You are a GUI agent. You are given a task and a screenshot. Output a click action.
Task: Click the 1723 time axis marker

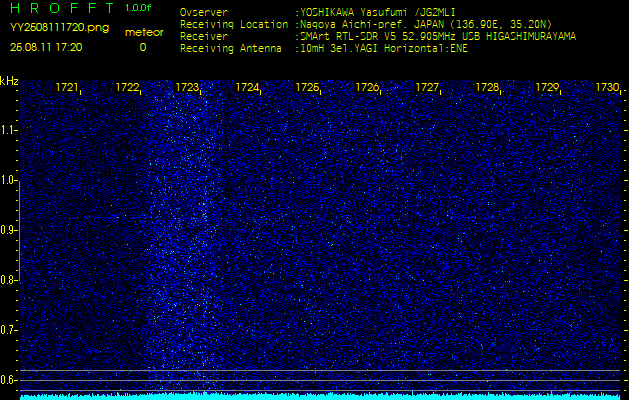pos(187,87)
